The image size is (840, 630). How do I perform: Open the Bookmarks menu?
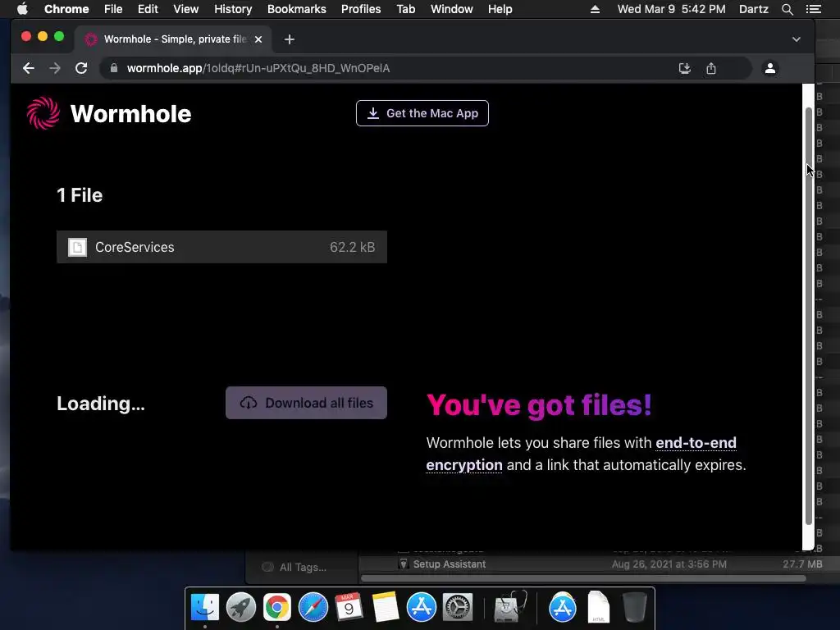point(297,9)
